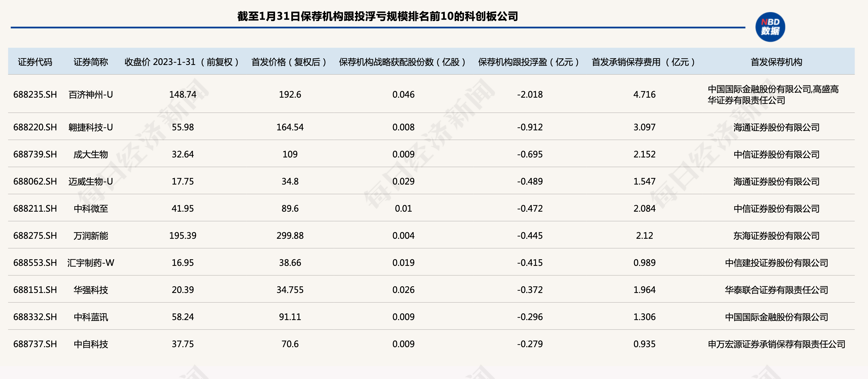Viewport: 868px width, 379px height.
Task: Click allotted shares value 0.029
Action: click(403, 182)
